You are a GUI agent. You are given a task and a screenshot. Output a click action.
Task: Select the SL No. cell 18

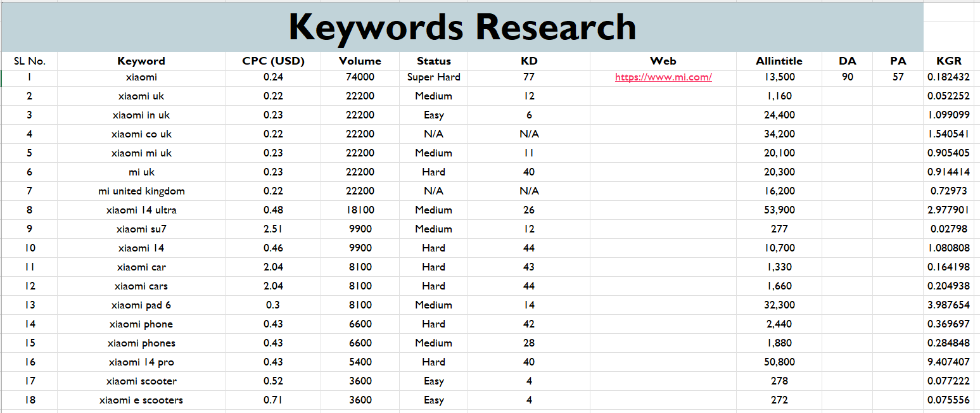pyautogui.click(x=30, y=400)
